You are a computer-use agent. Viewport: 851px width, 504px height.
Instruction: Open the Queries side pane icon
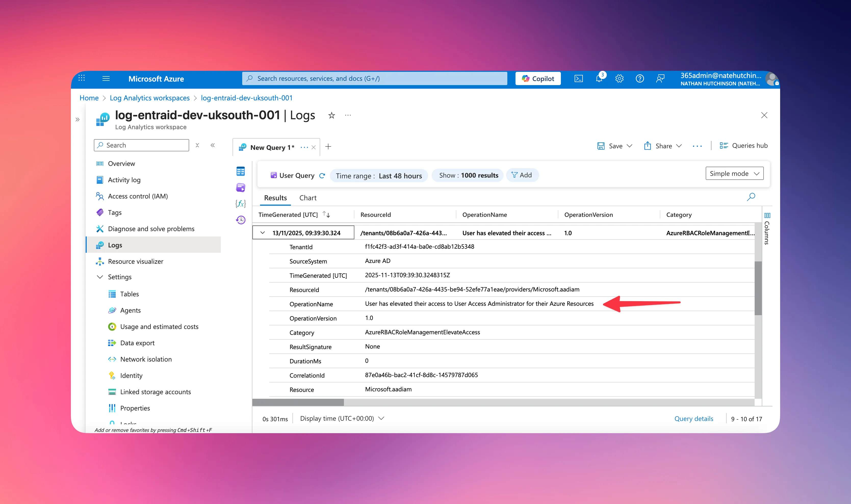pos(240,188)
